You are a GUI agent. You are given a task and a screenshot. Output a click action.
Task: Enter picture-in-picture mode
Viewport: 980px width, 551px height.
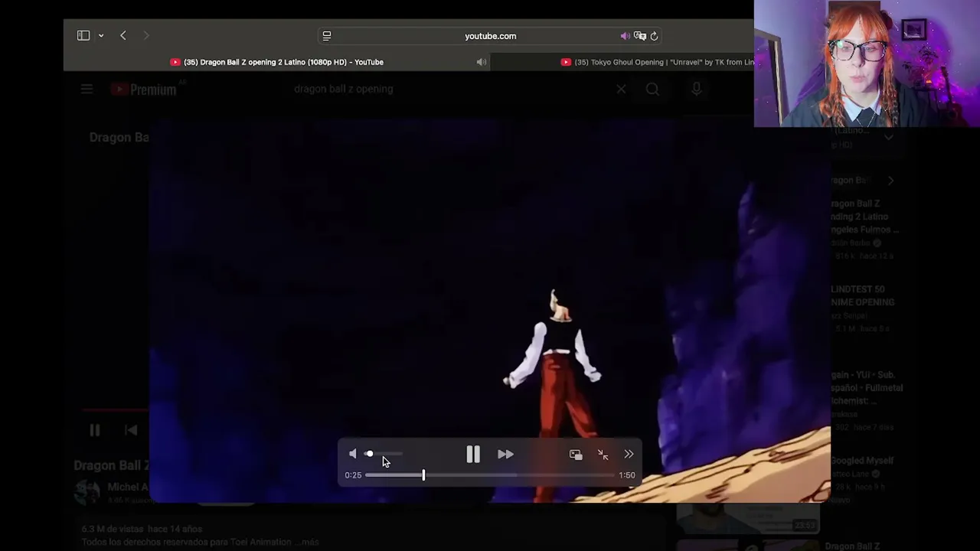[576, 455]
